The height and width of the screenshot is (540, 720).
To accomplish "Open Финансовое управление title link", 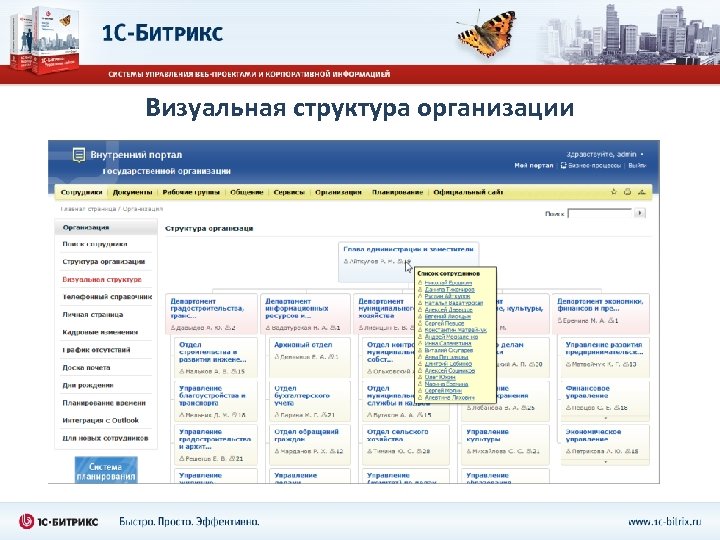I will point(588,392).
